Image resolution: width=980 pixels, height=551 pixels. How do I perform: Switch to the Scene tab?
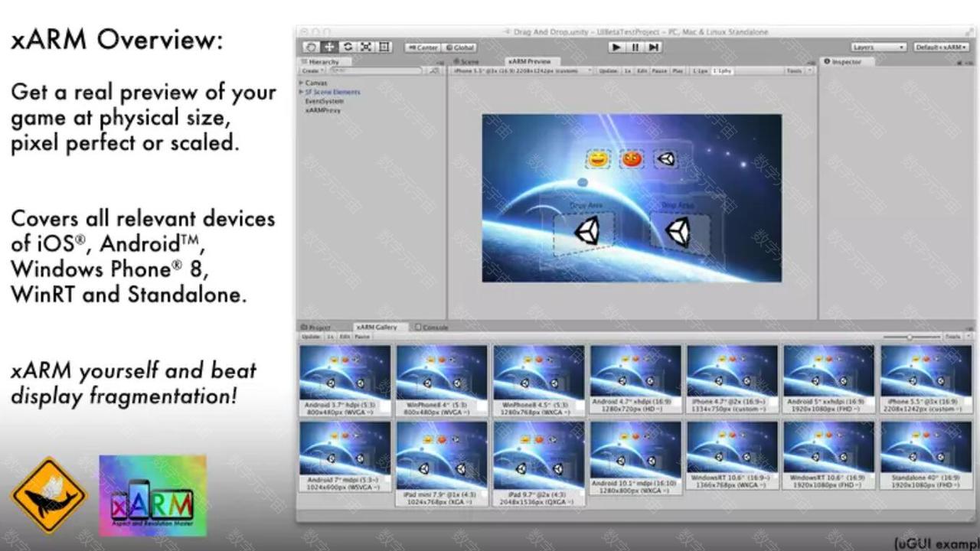pyautogui.click(x=467, y=62)
